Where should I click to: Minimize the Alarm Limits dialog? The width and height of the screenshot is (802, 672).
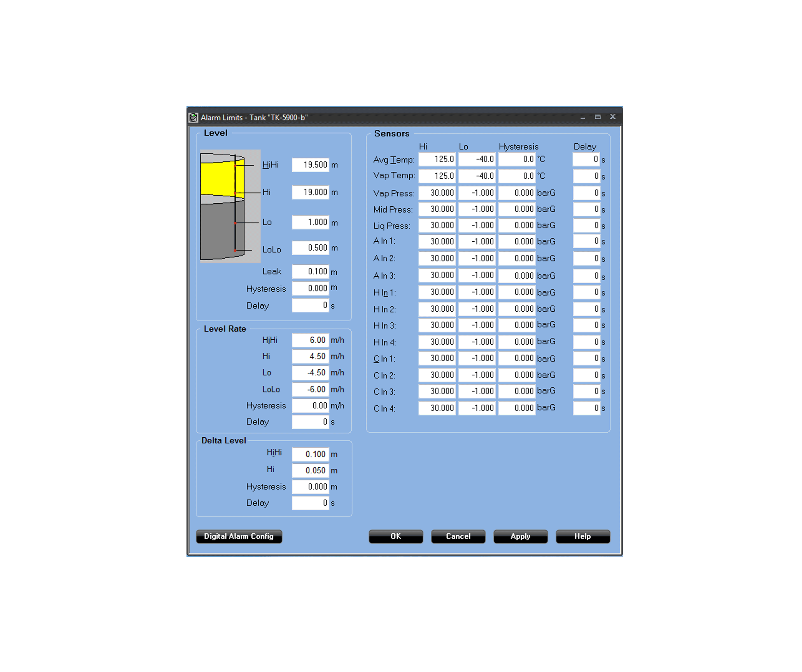(x=582, y=118)
